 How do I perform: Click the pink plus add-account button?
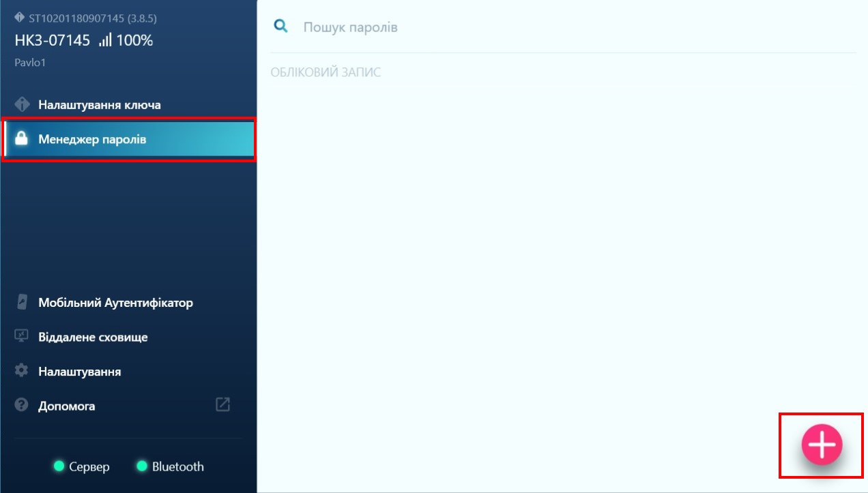[x=822, y=445]
